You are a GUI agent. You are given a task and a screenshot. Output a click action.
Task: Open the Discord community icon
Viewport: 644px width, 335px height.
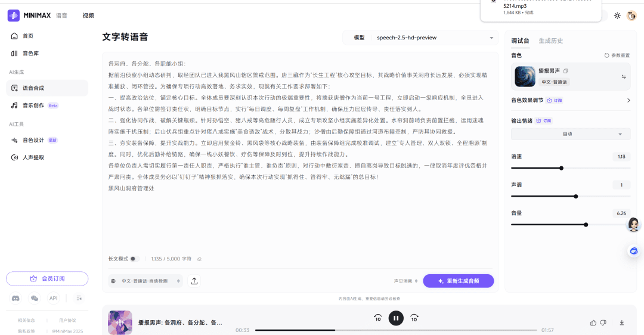16,298
